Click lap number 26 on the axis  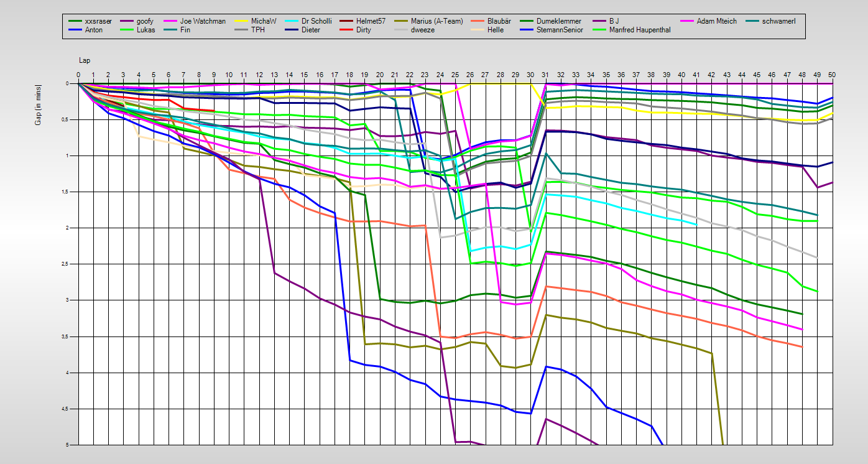tap(470, 75)
